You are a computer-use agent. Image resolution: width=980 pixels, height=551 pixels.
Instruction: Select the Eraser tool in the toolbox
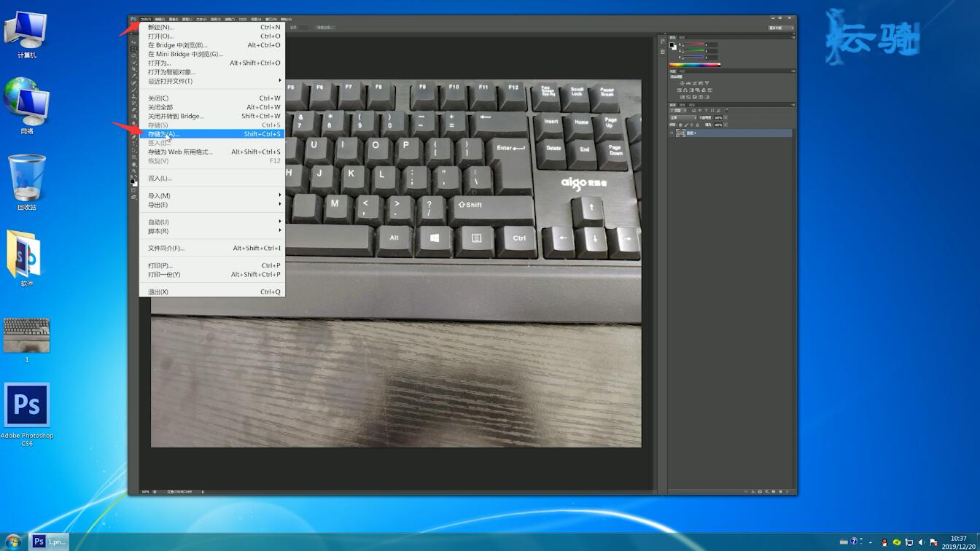(134, 109)
